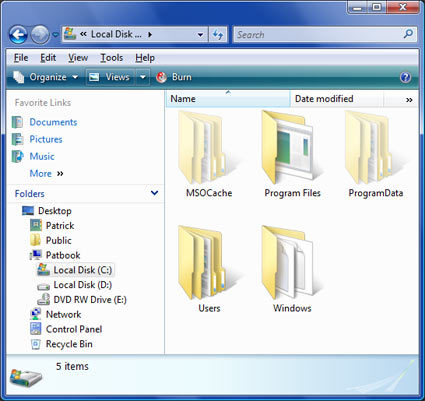Click the Refresh button
Image resolution: width=425 pixels, height=401 pixels.
[x=218, y=34]
